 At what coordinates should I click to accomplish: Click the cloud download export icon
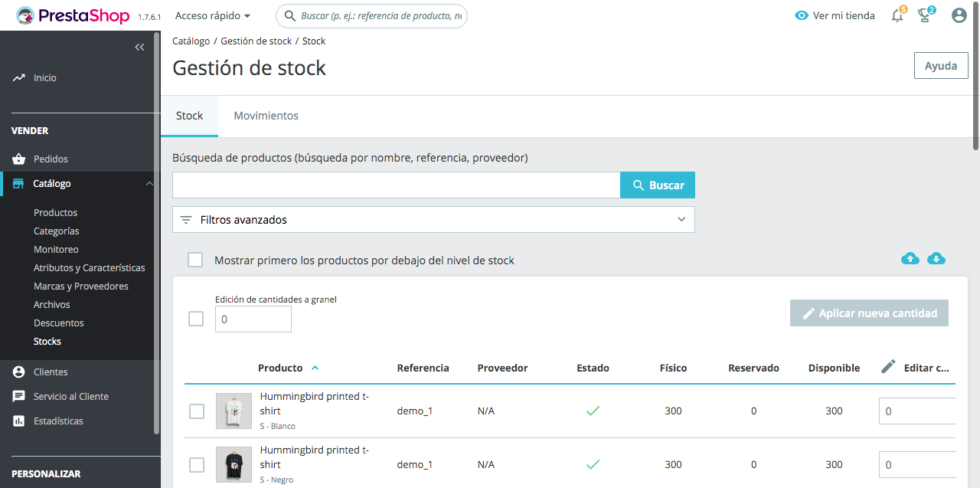[x=936, y=259]
